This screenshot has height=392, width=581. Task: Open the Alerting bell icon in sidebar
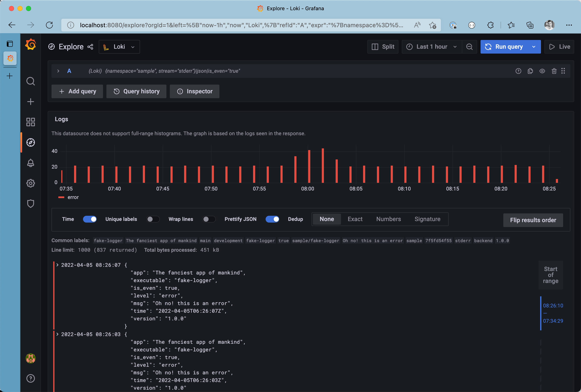click(x=30, y=163)
